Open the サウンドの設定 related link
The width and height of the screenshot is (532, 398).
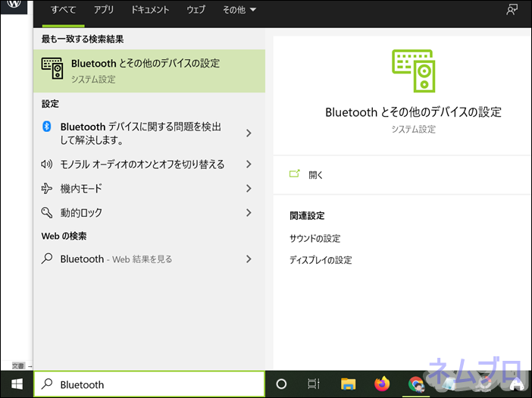click(x=315, y=239)
